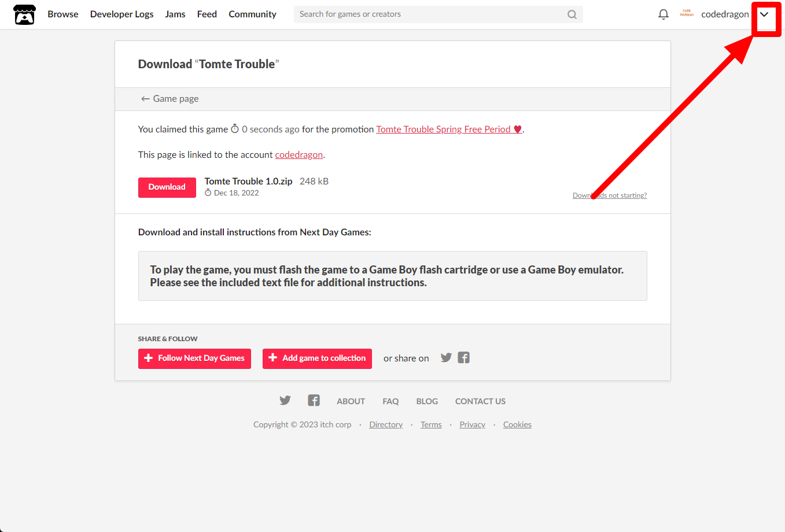Open Tomte Trouble Spring Free Period promotion link
The height and width of the screenshot is (532, 785).
pos(449,130)
